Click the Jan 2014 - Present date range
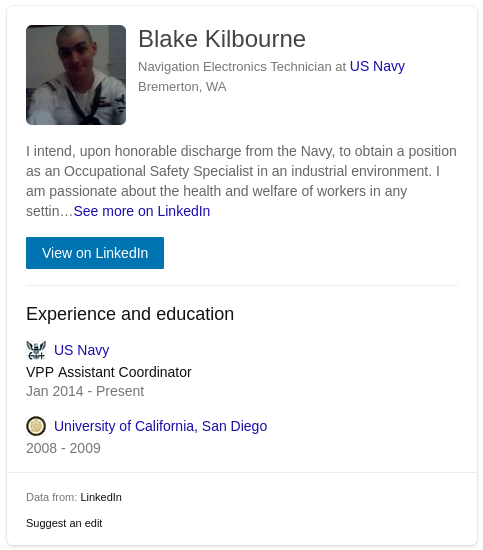Image resolution: width=483 pixels, height=550 pixels. tap(85, 391)
